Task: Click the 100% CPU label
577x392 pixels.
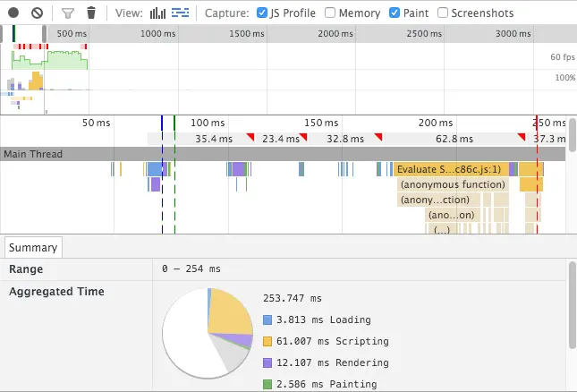Action: pyautogui.click(x=564, y=78)
